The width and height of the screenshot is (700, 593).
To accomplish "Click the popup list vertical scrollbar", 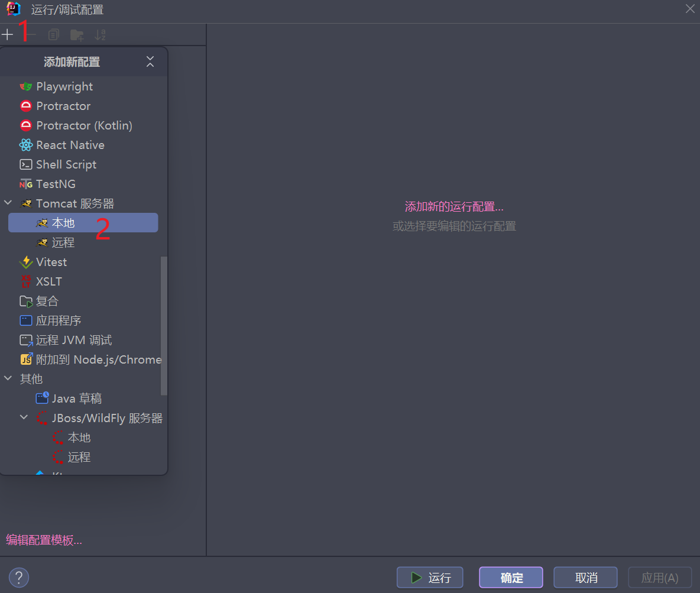I will click(164, 326).
